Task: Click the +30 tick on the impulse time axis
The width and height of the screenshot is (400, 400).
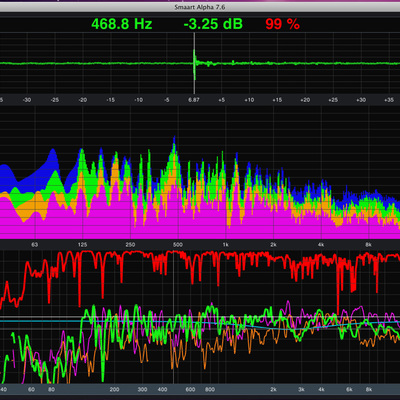Action: tap(361, 100)
